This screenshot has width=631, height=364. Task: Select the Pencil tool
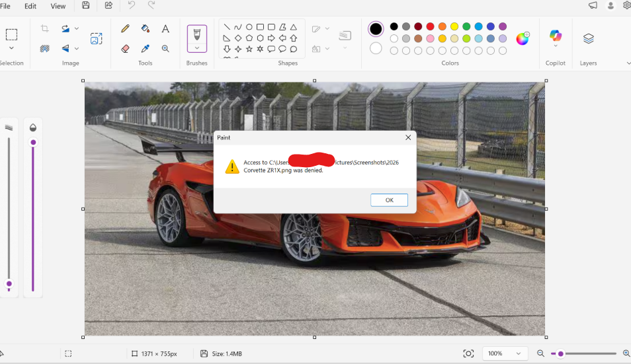(x=125, y=28)
